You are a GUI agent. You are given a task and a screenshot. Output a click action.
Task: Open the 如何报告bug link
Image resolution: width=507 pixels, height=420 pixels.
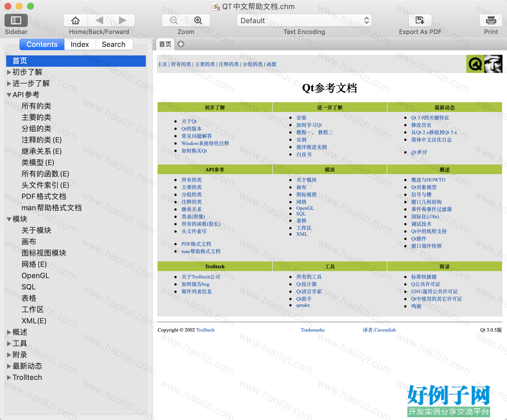(195, 284)
